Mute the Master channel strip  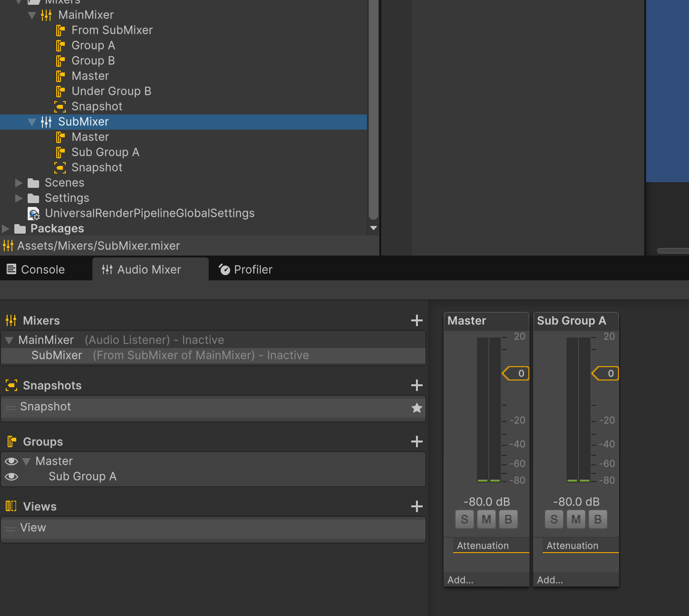[486, 519]
